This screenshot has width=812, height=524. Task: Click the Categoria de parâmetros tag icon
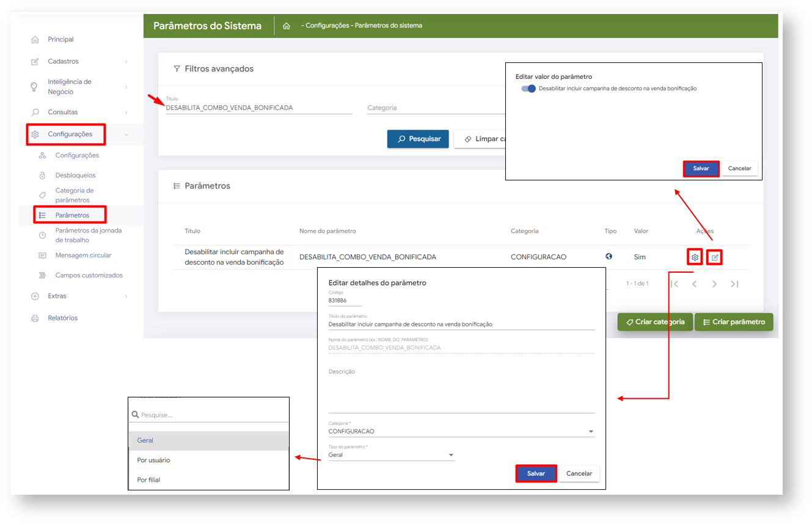pos(42,196)
